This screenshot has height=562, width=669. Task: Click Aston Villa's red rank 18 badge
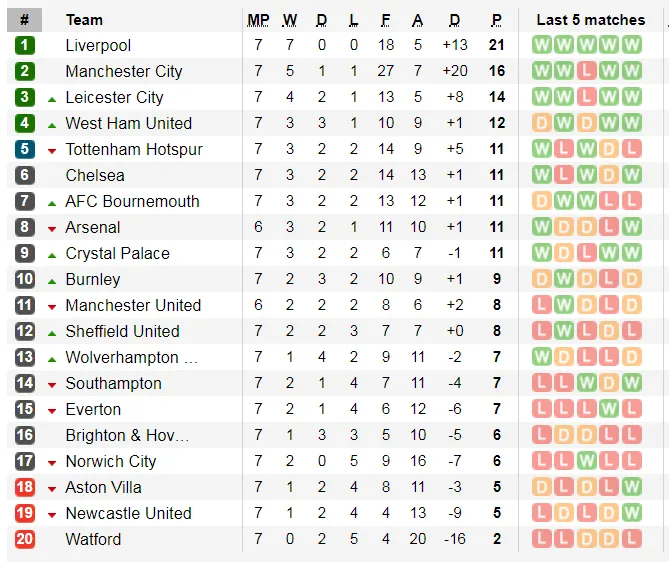tap(25, 487)
